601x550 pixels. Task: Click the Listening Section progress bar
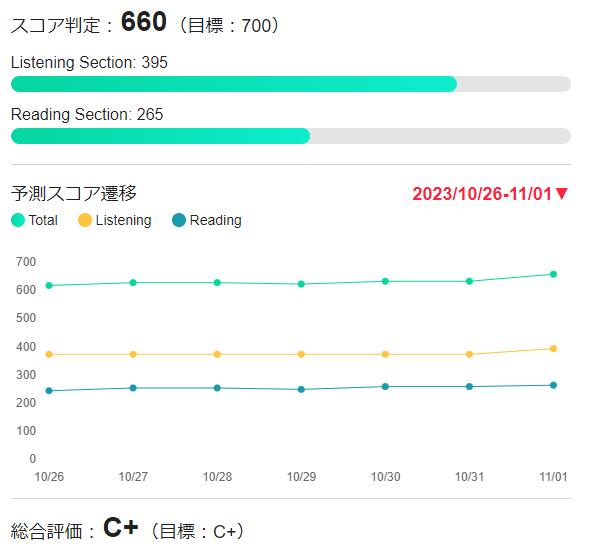pos(291,84)
